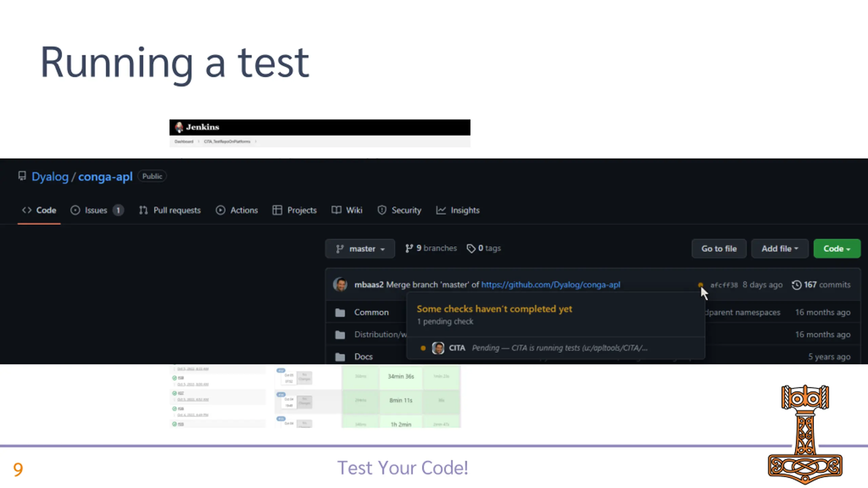Image resolution: width=868 pixels, height=488 pixels.
Task: Click the Actions play icon
Action: point(220,210)
